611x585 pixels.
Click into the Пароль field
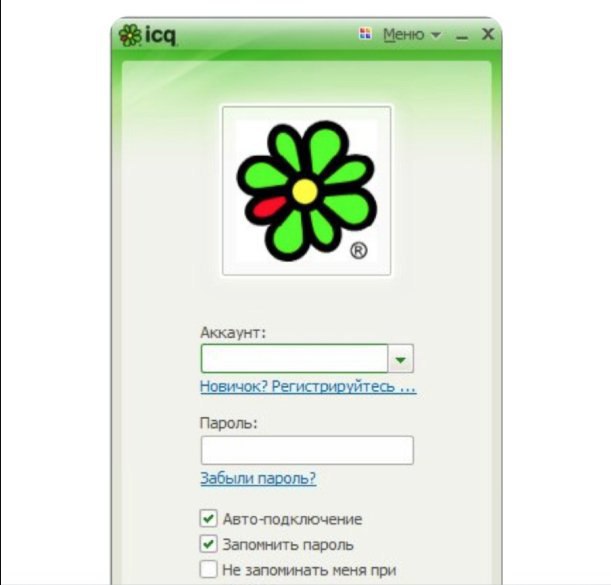(x=307, y=450)
